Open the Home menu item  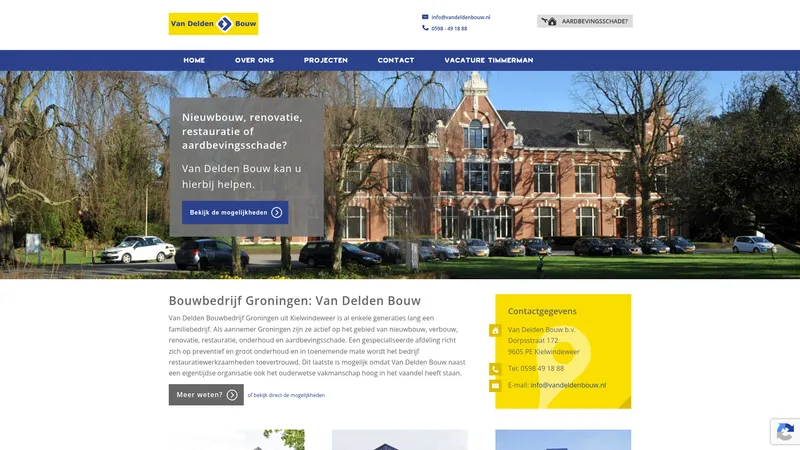[194, 60]
